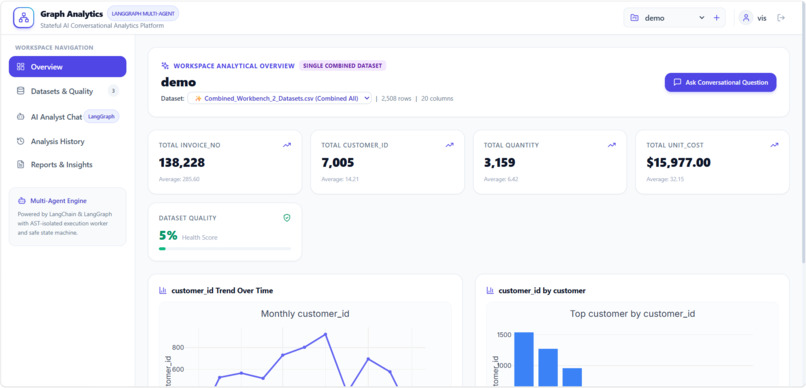Click the trend icon on Total Invoice_No card
Image resolution: width=806 pixels, height=388 pixels.
pyautogui.click(x=287, y=145)
